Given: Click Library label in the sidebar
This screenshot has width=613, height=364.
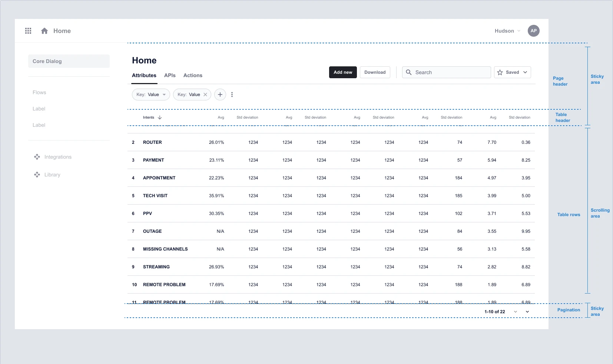Looking at the screenshot, I should 52,175.
